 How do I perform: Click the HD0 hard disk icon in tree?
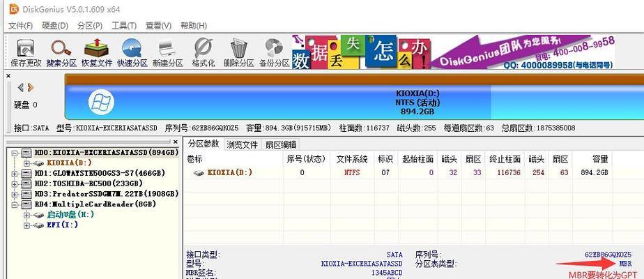coord(26,153)
